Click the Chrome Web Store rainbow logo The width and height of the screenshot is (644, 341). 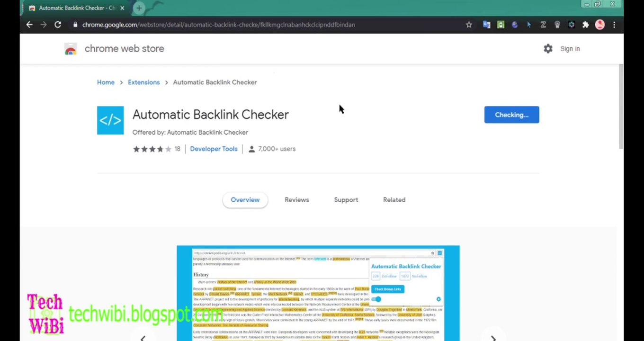coord(71,49)
